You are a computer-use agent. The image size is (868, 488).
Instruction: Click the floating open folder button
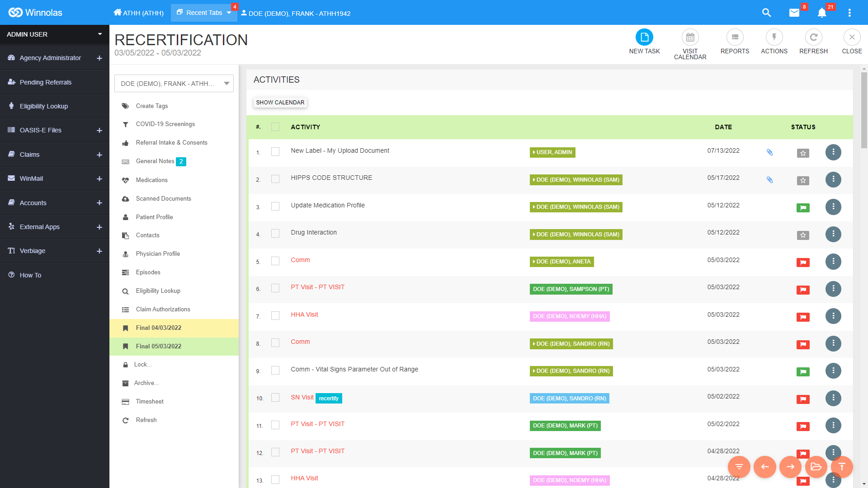tap(816, 467)
